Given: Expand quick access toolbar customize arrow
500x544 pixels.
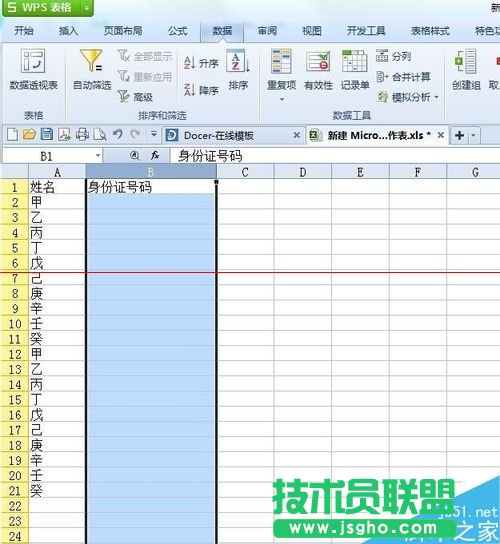Looking at the screenshot, I should tap(154, 134).
